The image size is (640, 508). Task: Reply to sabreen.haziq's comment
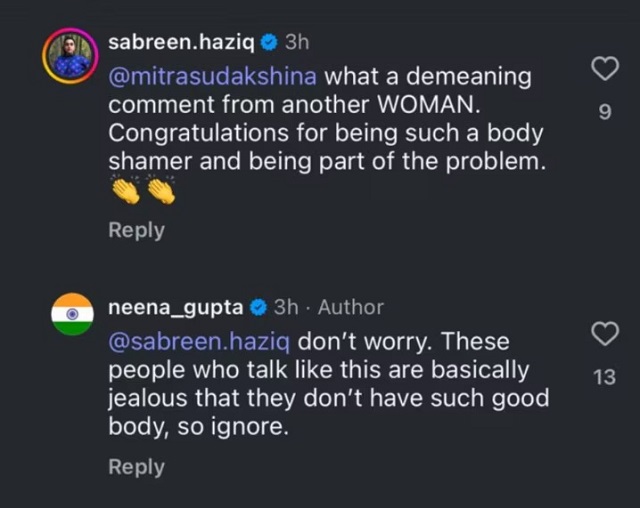click(136, 231)
